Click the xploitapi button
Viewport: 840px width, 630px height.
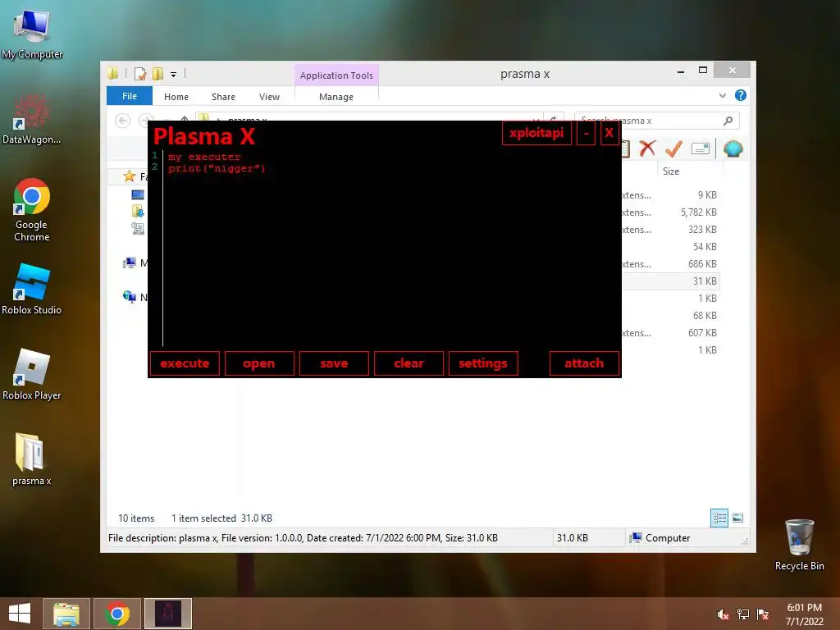(536, 133)
